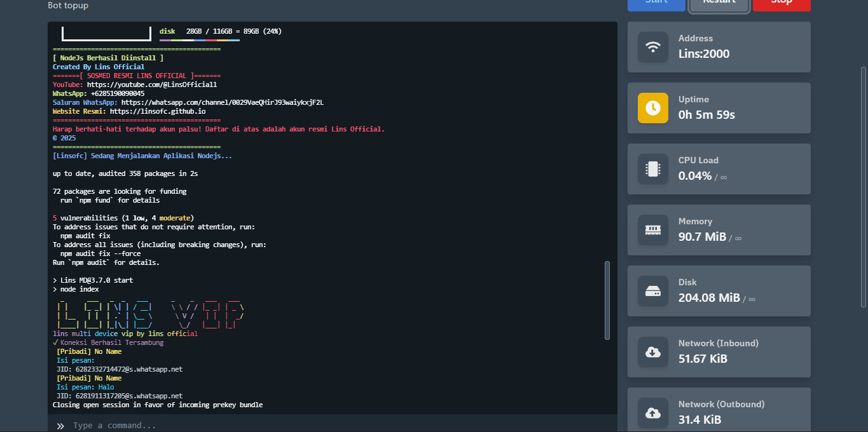868x432 pixels.
Task: Click the CPU chip icon
Action: click(653, 169)
